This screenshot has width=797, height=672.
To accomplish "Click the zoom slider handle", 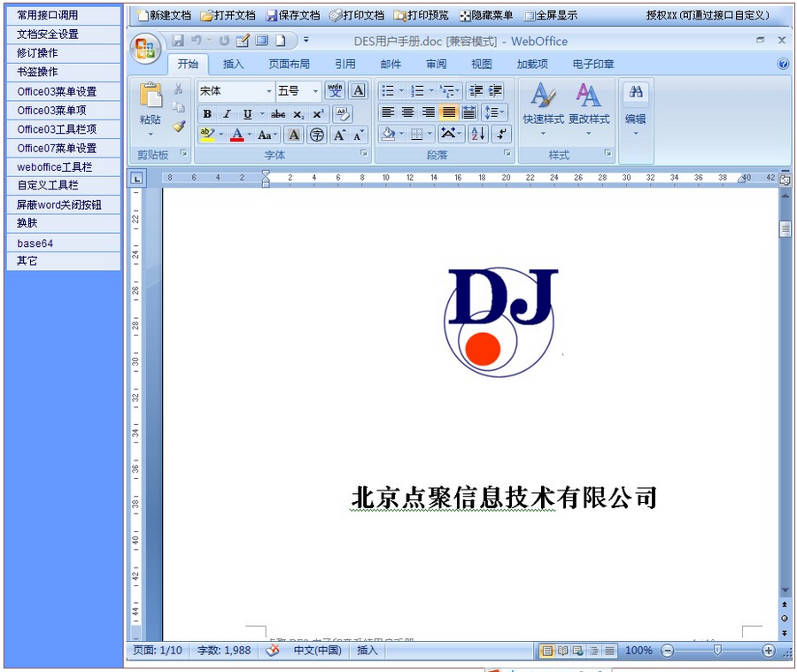I will coord(717,650).
